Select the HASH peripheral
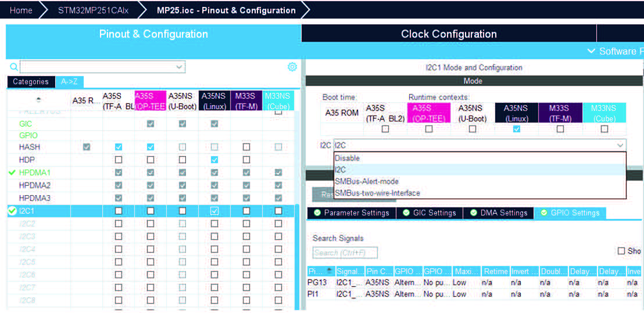The height and width of the screenshot is (313, 644). click(x=30, y=147)
